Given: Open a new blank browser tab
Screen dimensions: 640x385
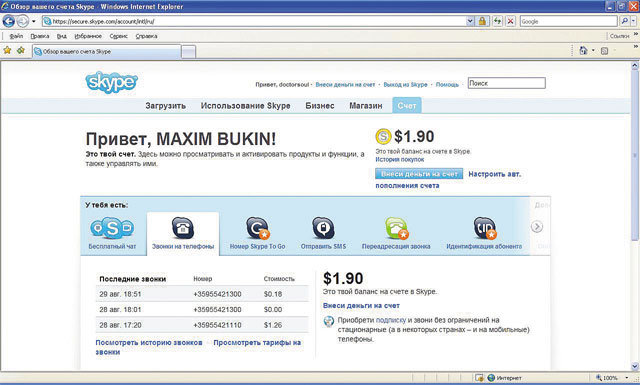Looking at the screenshot, I should 188,52.
